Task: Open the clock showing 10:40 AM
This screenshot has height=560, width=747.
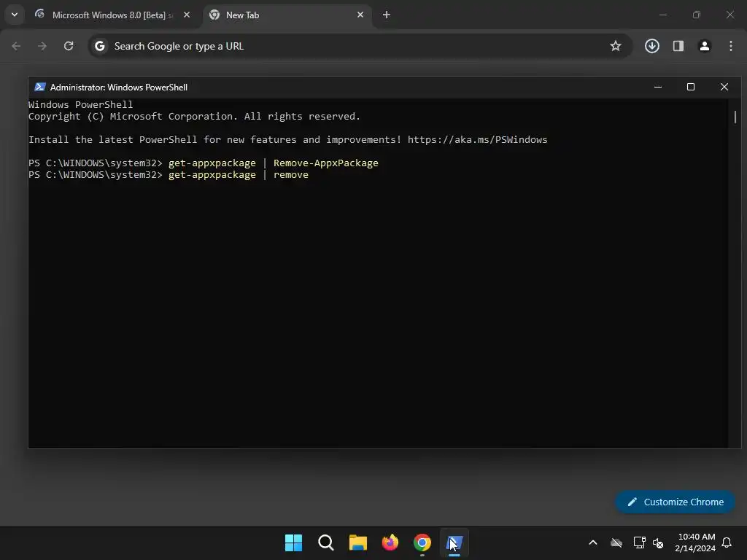Action: click(695, 542)
